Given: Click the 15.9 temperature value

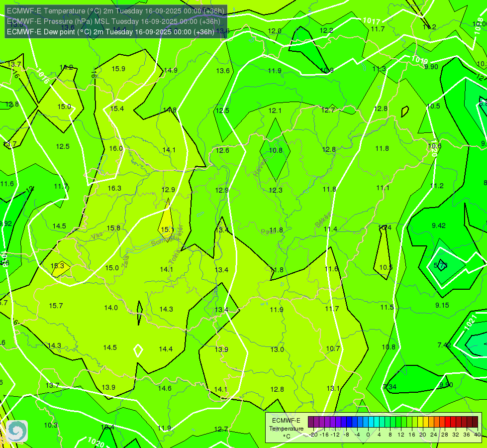Looking at the screenshot, I should 118,69.
